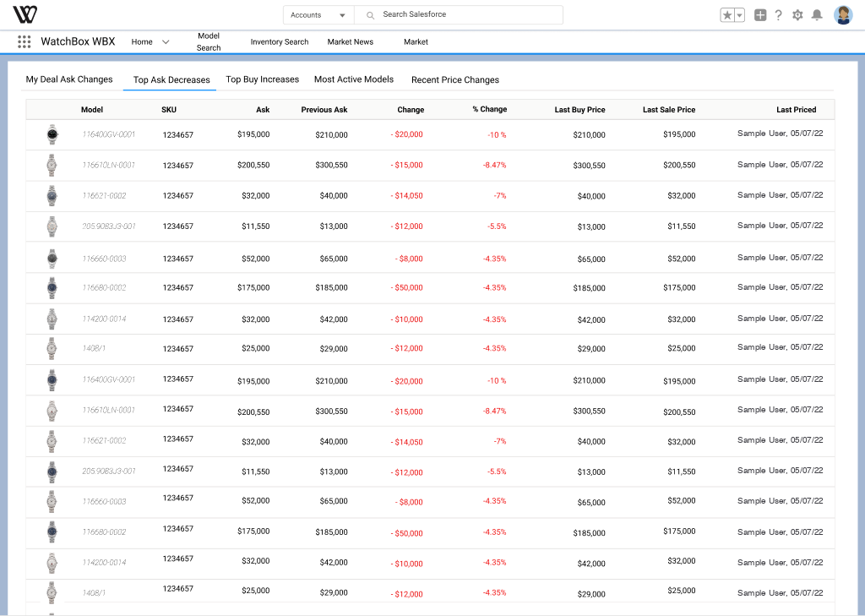Click the search magnifier icon

(370, 15)
